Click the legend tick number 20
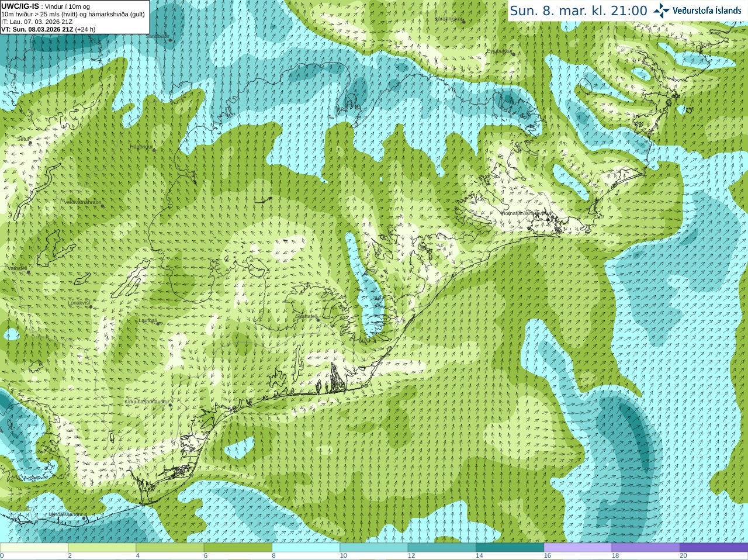 tap(683, 556)
